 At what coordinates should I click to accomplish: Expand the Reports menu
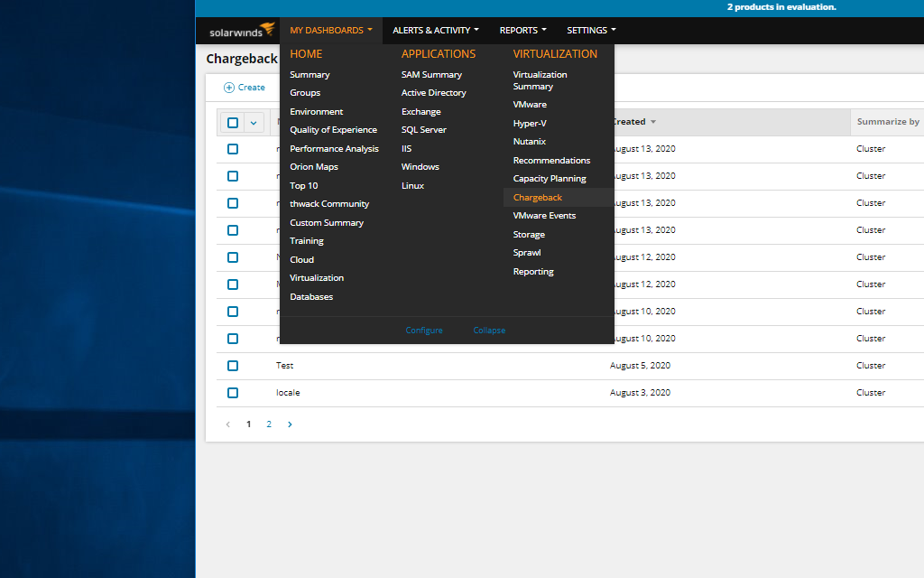coord(522,30)
